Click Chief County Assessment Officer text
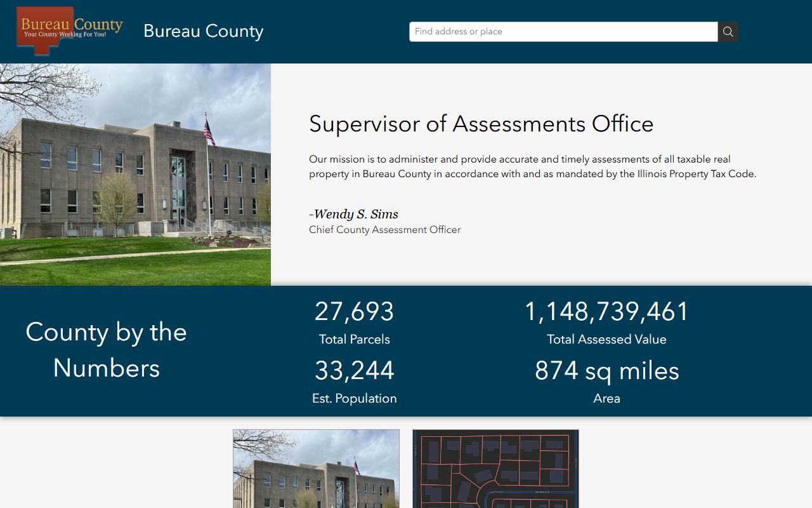This screenshot has width=812, height=508. point(385,230)
